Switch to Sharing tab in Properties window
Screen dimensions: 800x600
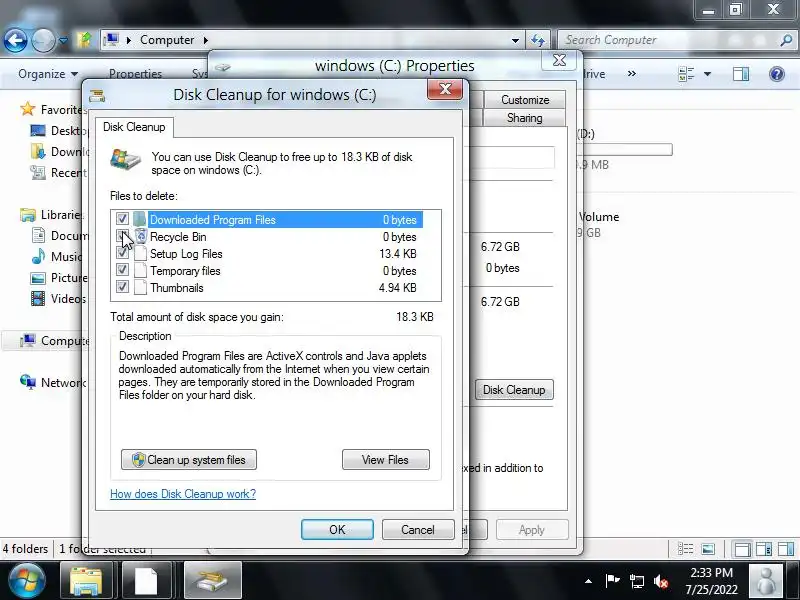point(524,118)
